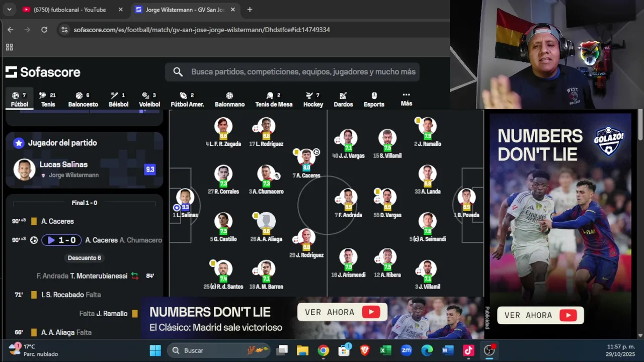Open the apps grid in bookmarks bar

tap(9, 47)
